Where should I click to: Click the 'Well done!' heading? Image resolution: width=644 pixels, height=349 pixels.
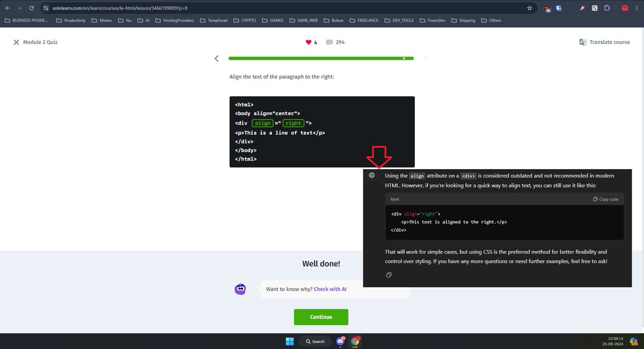click(321, 264)
